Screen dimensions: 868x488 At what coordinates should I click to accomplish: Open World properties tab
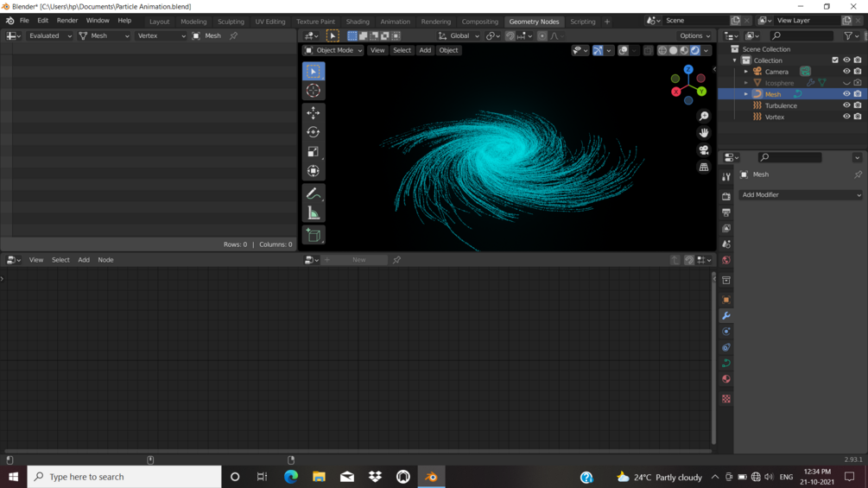tap(726, 261)
